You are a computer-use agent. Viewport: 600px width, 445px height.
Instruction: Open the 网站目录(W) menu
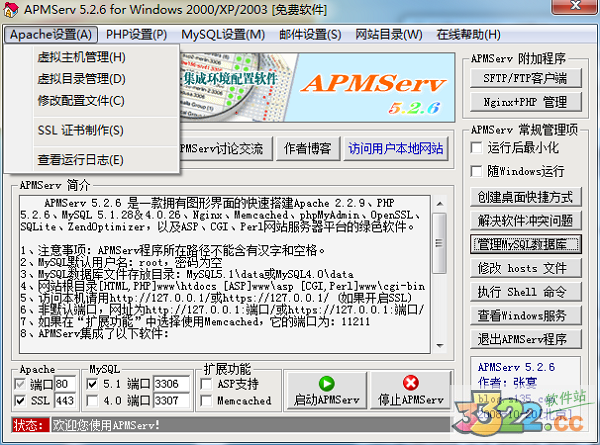[x=389, y=35]
